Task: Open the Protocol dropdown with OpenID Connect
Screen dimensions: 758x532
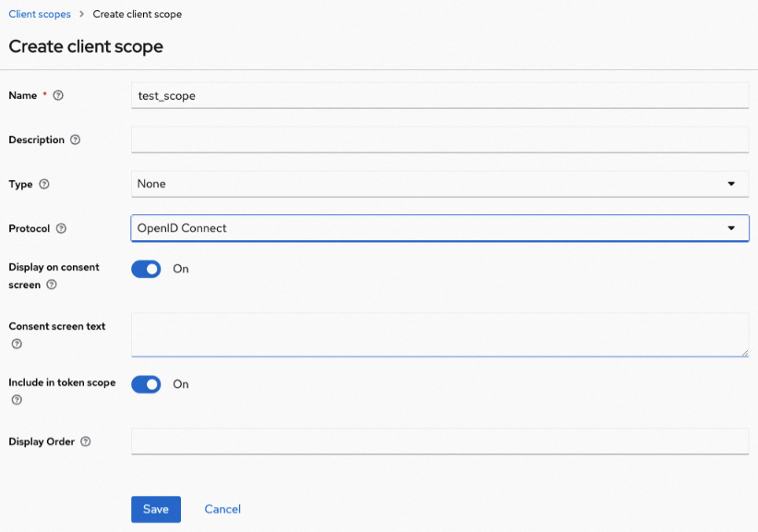Action: coord(439,228)
